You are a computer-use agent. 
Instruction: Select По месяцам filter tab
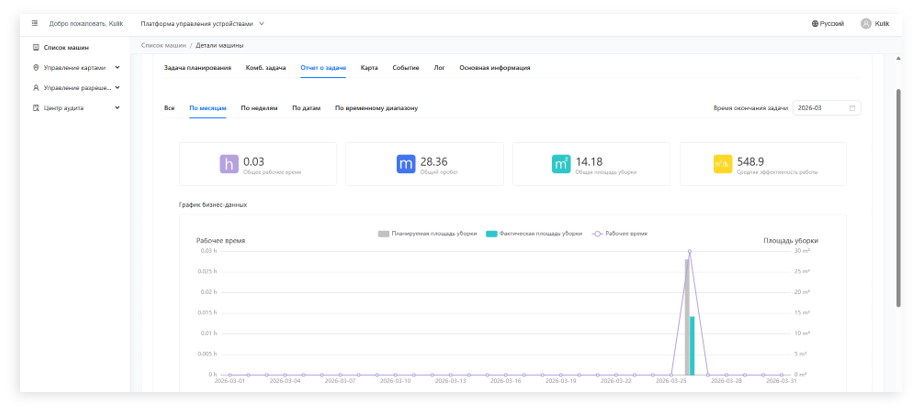click(207, 108)
